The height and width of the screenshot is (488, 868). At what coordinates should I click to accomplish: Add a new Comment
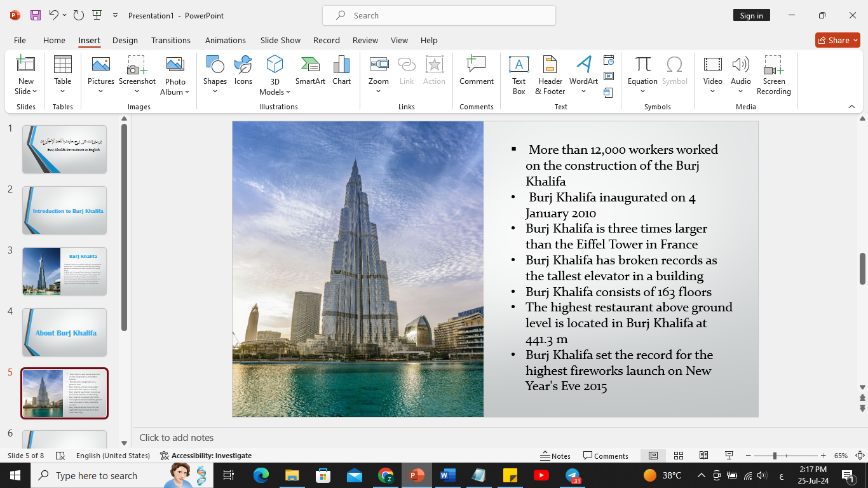(477, 71)
